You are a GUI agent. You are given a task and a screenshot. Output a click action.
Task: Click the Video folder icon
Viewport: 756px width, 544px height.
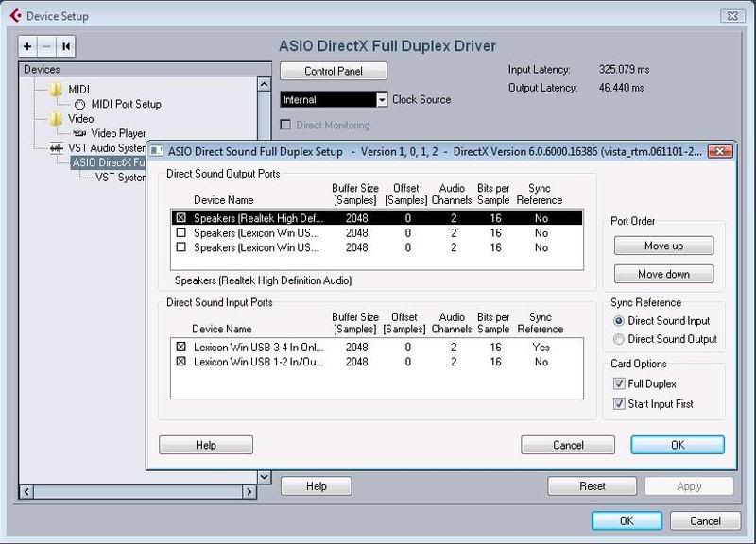pos(58,119)
